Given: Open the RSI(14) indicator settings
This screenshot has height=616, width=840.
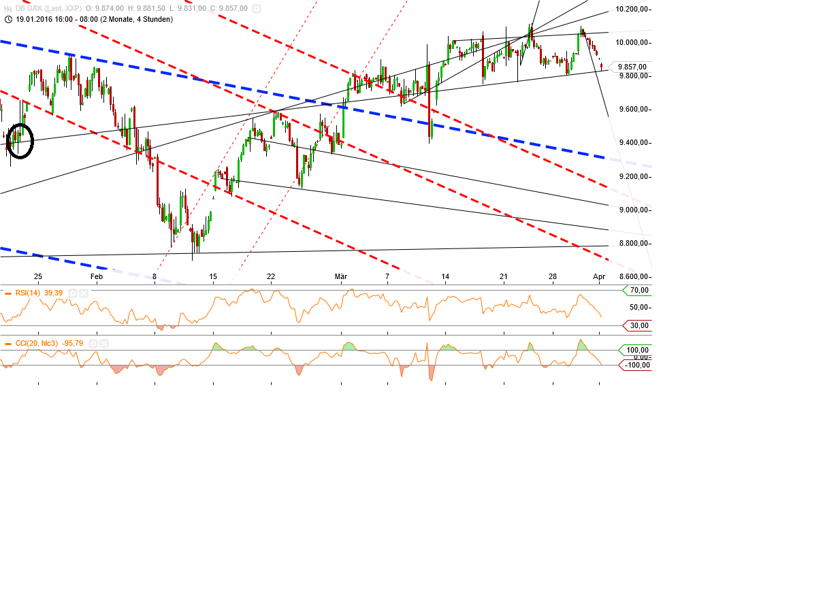Looking at the screenshot, I should (73, 293).
